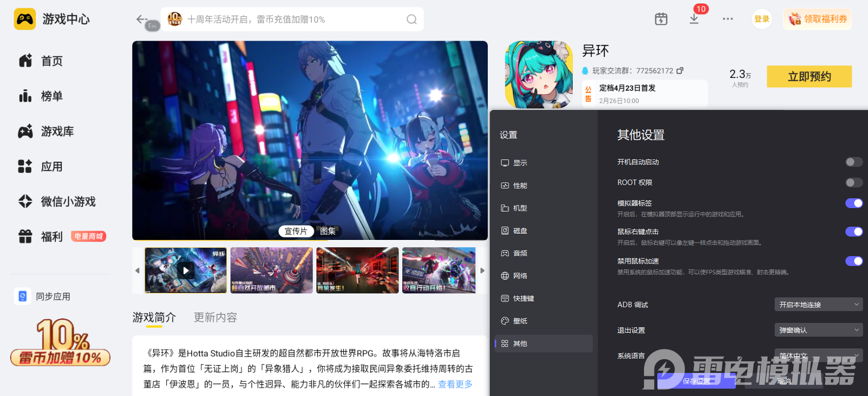This screenshot has height=396, width=868.
Task: Open the 游戏库 game library
Action: [47, 132]
